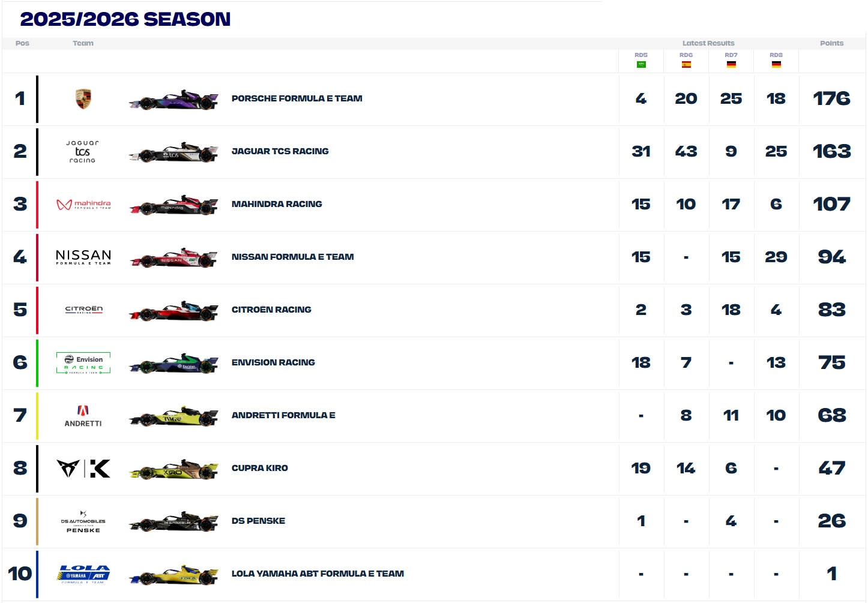This screenshot has width=868, height=603.
Task: Click the RD8 column header
Action: [776, 55]
